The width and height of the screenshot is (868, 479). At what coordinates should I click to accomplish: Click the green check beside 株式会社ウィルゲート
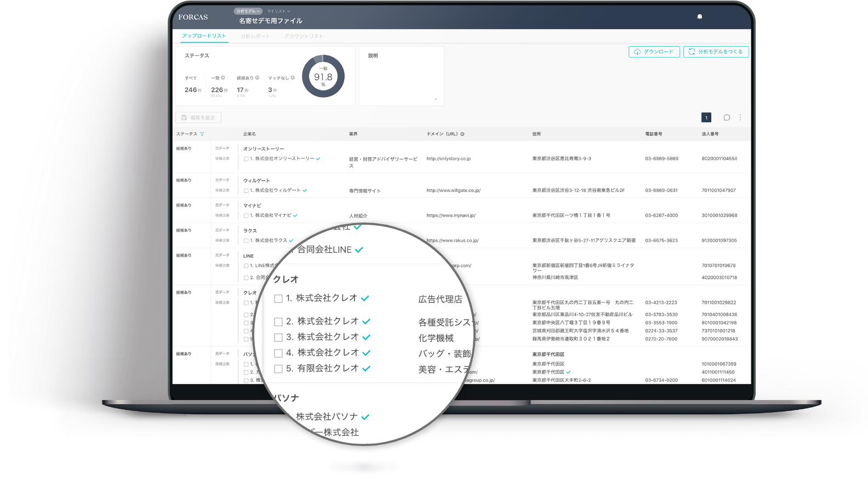[x=305, y=190]
